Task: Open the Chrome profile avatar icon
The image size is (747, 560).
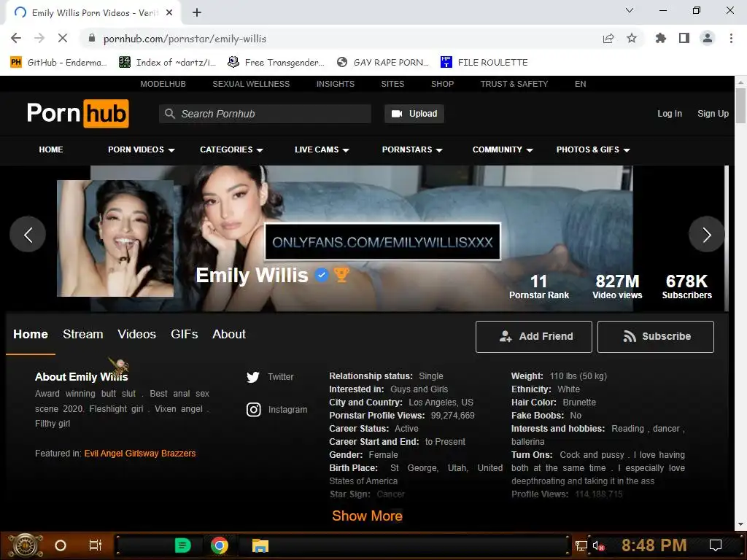Action: point(708,38)
